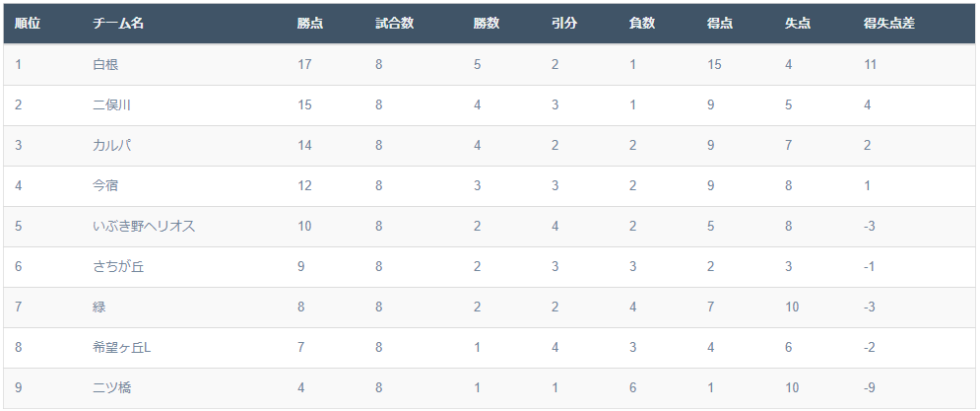980x411 pixels.
Task: Click the 順位 column header
Action: [x=28, y=24]
